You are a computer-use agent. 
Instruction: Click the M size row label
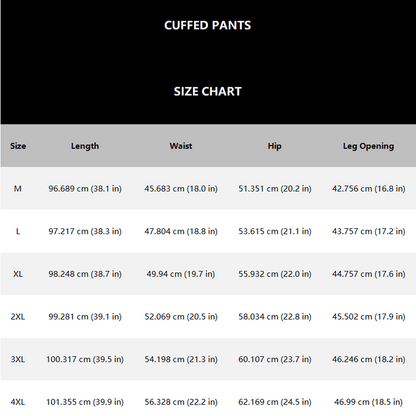(x=18, y=189)
